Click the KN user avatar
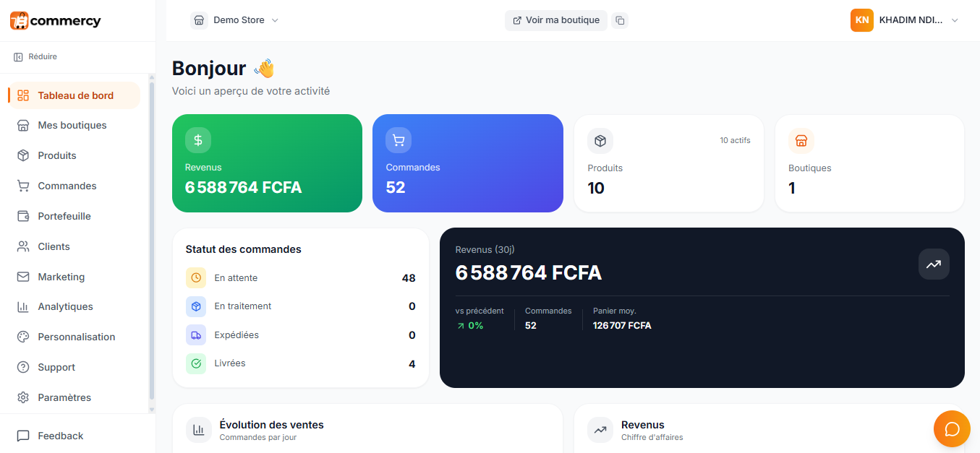 pos(861,20)
